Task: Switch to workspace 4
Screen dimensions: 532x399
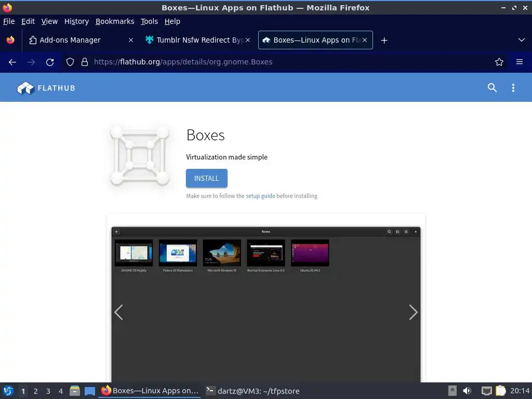Action: click(61, 391)
